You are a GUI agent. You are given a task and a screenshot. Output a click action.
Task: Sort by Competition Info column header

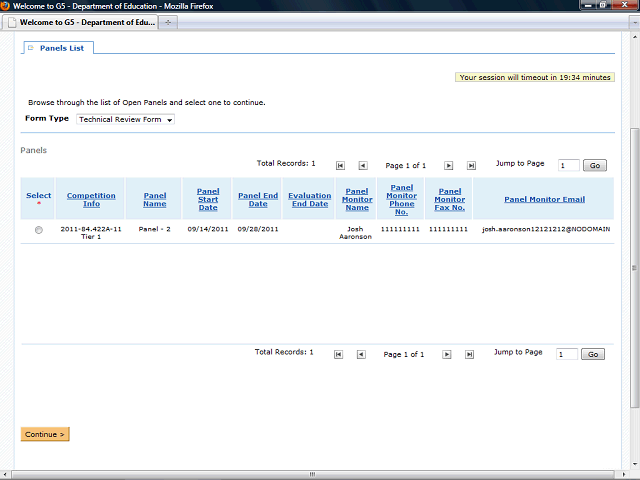point(91,200)
